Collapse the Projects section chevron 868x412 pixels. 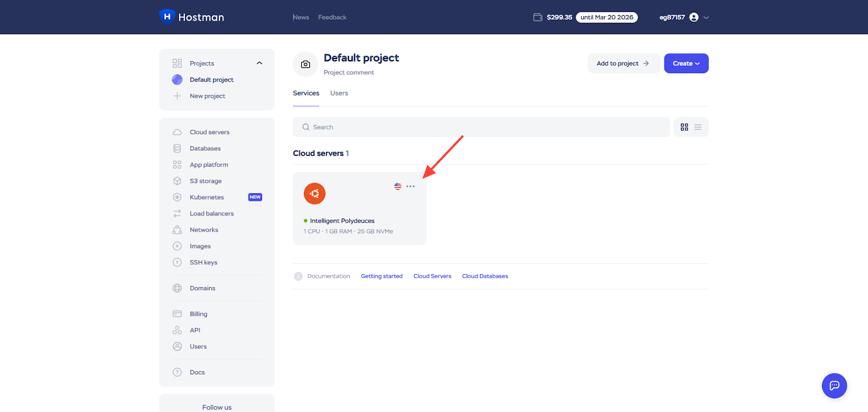(259, 63)
